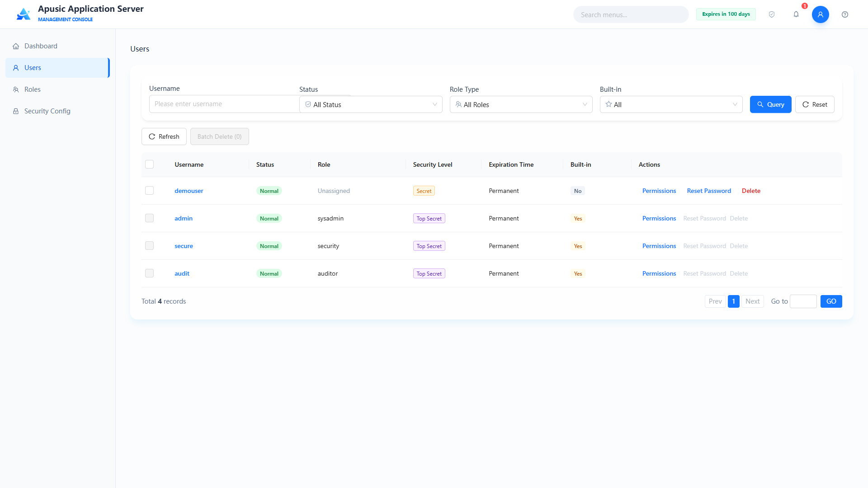This screenshot has height=488, width=868.
Task: Open the admin username link
Action: pos(184,218)
